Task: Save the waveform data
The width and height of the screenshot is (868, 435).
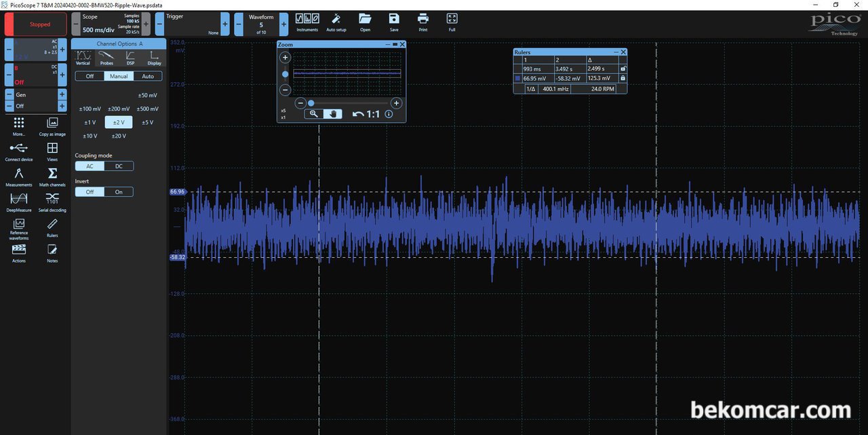Action: [x=394, y=22]
